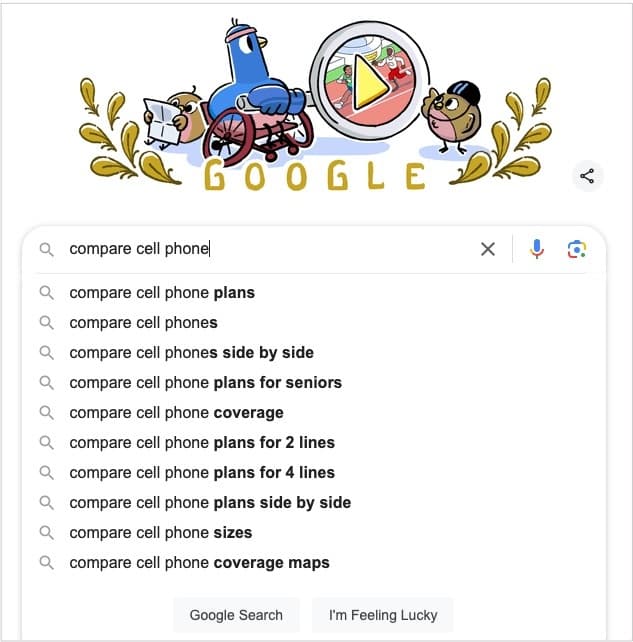Start voice search with microphone icon

pyautogui.click(x=537, y=249)
